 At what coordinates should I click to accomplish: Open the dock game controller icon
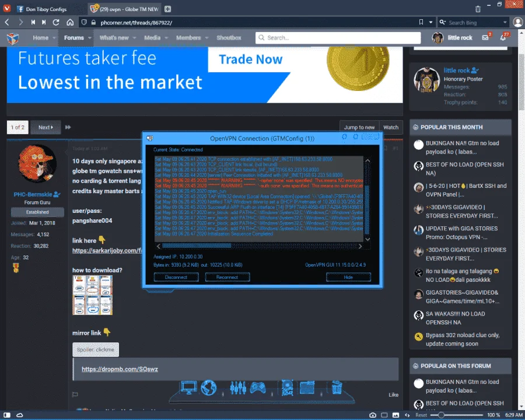pos(258,388)
